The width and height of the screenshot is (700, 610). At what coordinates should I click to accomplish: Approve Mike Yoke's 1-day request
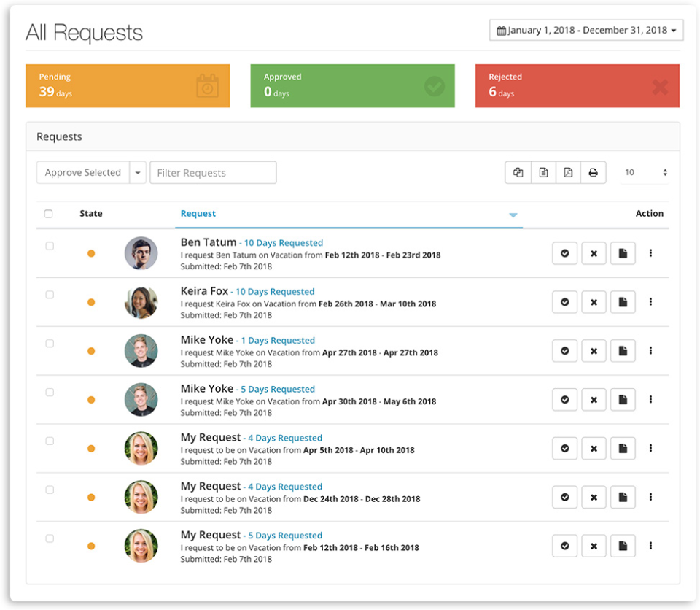coord(564,351)
